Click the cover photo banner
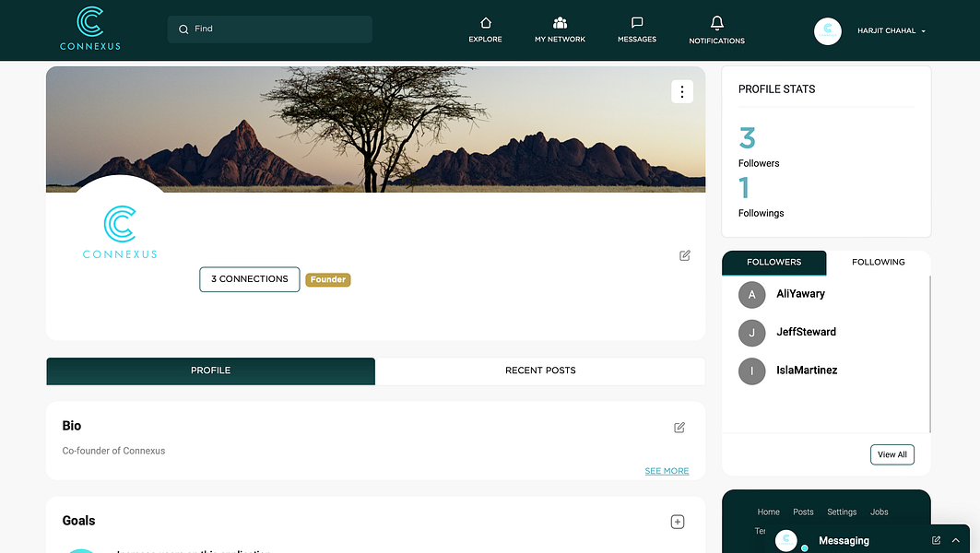Screen dimensions: 980x553 click(x=375, y=129)
